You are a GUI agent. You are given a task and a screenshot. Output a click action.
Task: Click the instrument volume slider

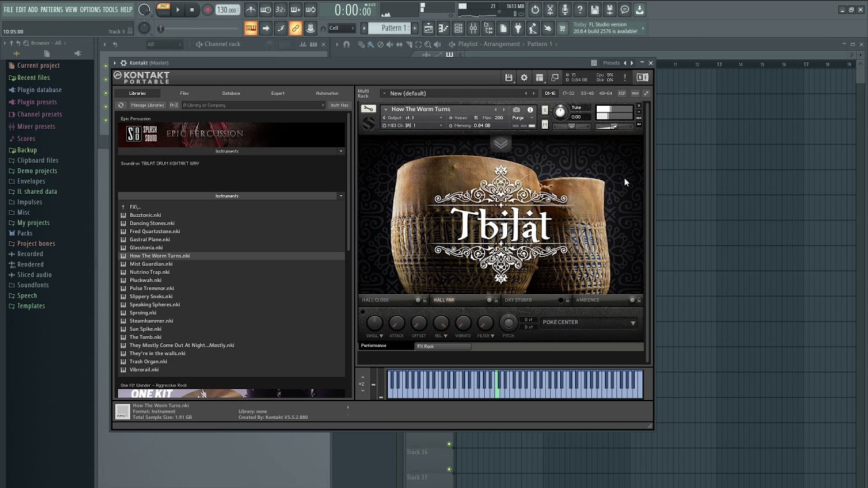point(614,127)
